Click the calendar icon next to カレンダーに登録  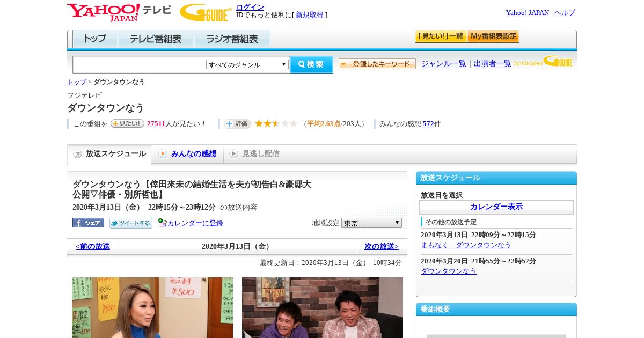163,223
